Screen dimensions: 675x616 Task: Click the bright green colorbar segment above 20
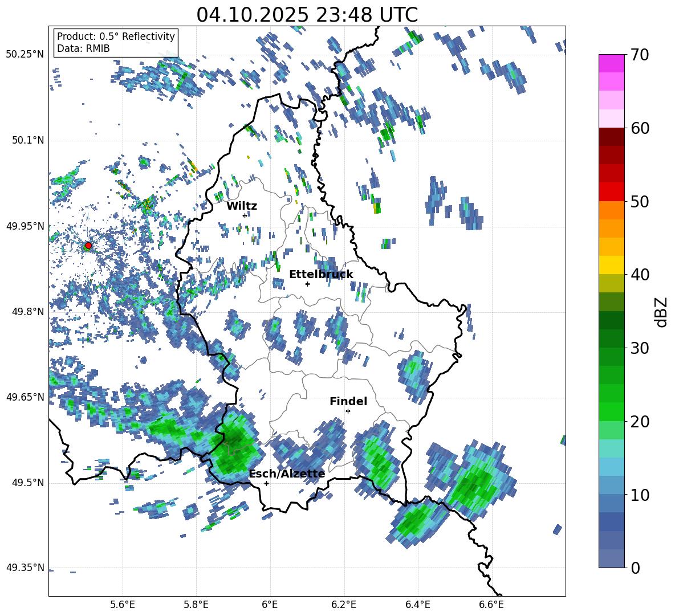tap(611, 411)
